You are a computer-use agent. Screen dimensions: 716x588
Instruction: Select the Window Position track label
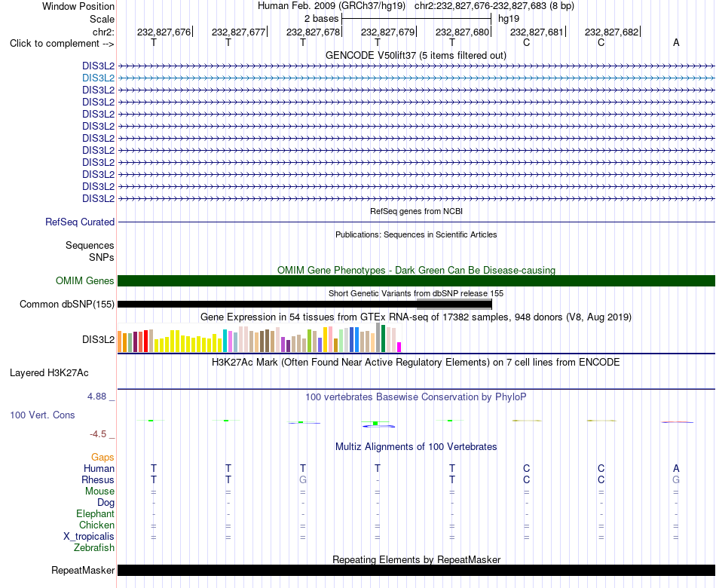78,6
